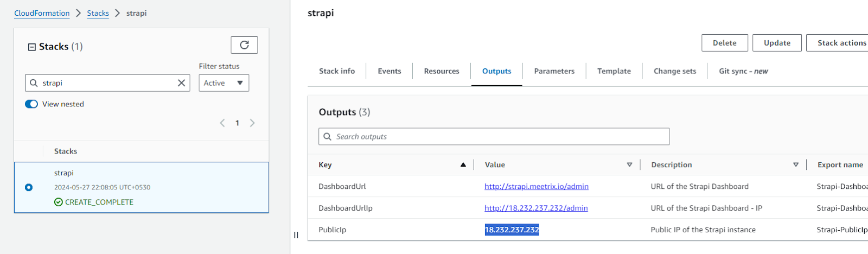
Task: Collapse the Stacks panel header icon
Action: 31,47
